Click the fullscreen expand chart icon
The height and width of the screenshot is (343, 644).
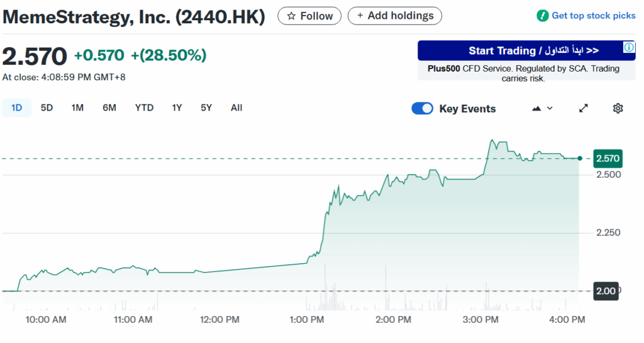pos(584,108)
